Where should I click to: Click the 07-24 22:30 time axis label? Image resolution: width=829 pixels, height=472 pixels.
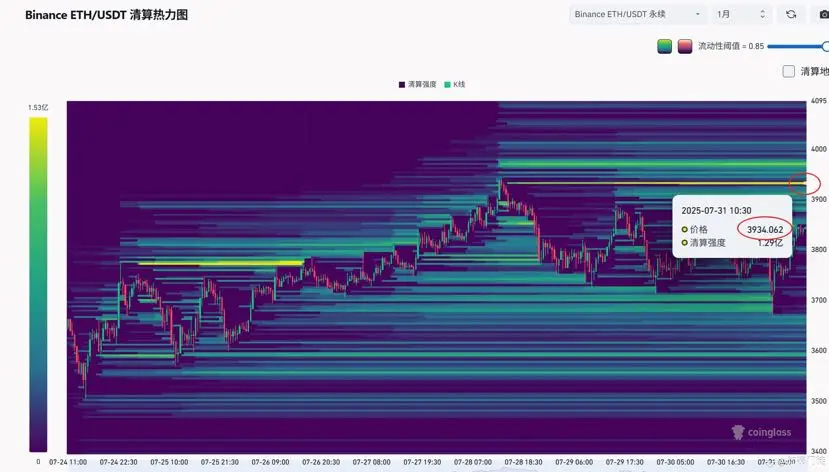pos(118,462)
